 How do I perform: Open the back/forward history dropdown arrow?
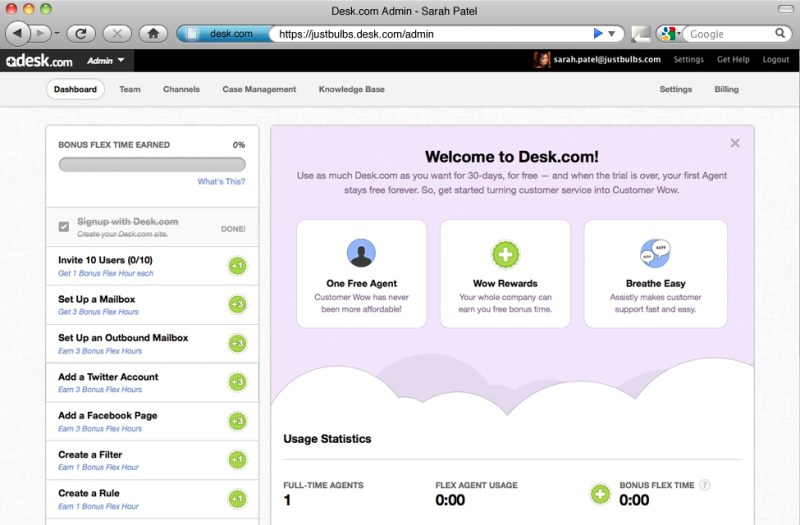click(x=57, y=34)
